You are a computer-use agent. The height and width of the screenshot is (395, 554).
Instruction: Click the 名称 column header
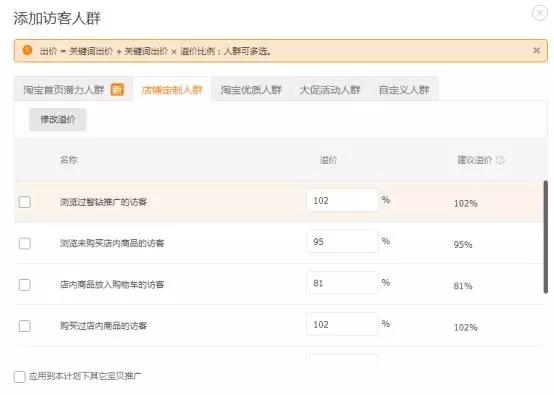point(69,160)
